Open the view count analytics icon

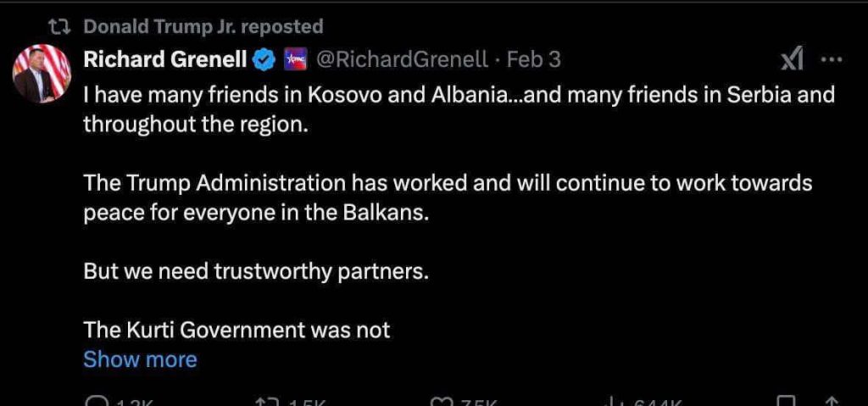(x=614, y=401)
